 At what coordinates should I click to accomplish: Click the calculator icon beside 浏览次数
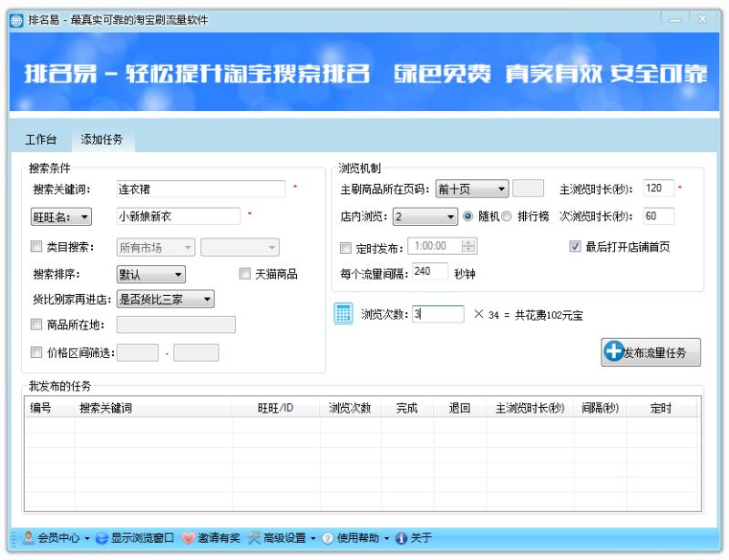pos(344,314)
